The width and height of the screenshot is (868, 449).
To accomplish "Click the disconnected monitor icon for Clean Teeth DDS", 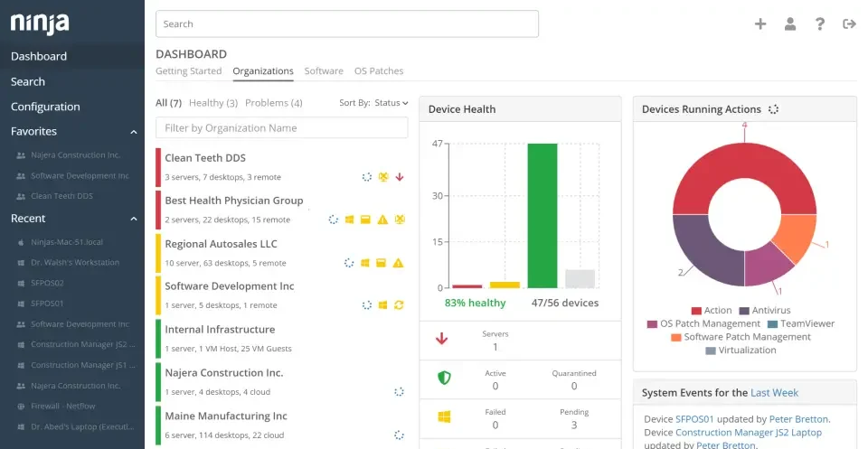I will 383,177.
